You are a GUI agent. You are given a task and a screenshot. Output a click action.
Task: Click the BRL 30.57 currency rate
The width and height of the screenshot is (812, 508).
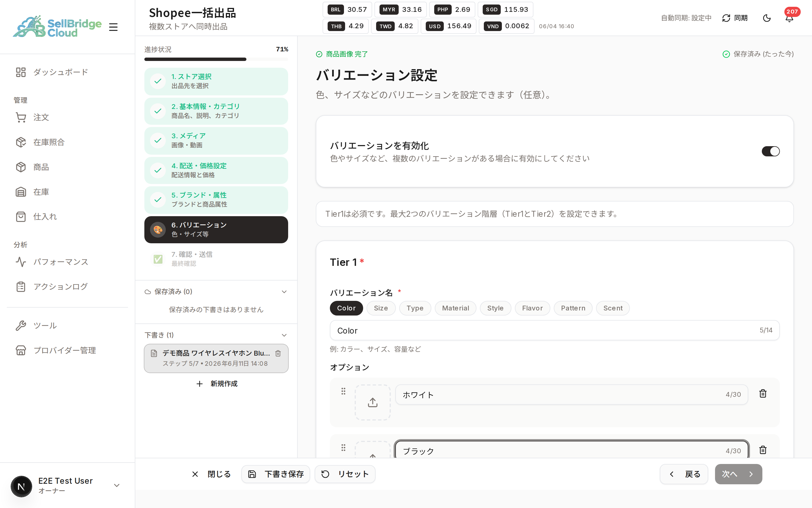pos(347,9)
